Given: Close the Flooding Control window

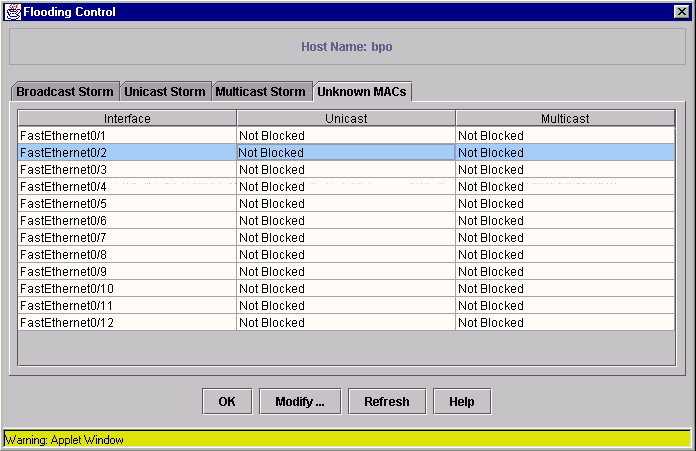Looking at the screenshot, I should pyautogui.click(x=681, y=12).
